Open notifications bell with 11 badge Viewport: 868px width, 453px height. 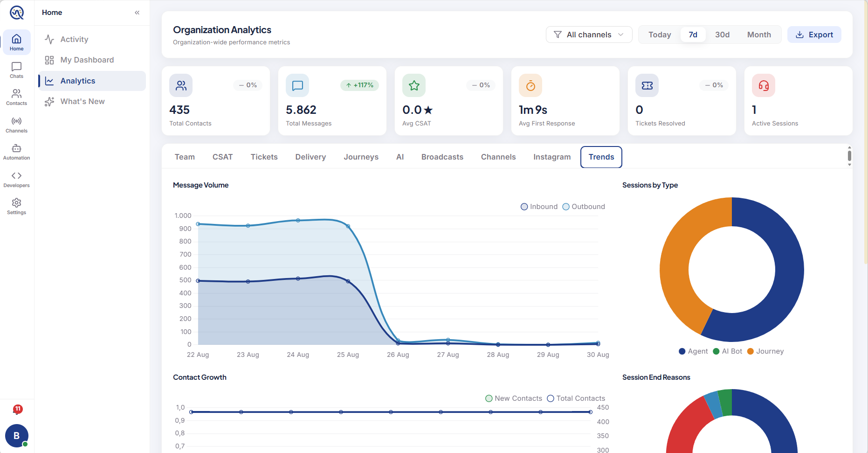[17, 410]
